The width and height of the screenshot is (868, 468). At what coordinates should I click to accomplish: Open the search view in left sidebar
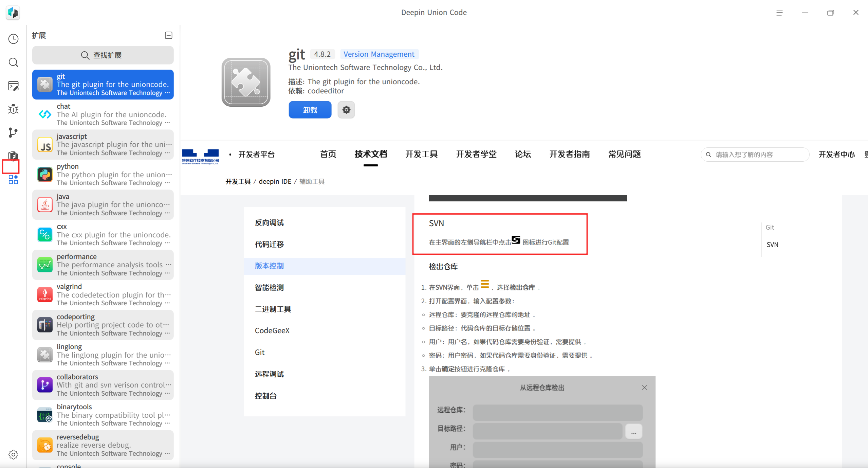[x=13, y=62]
